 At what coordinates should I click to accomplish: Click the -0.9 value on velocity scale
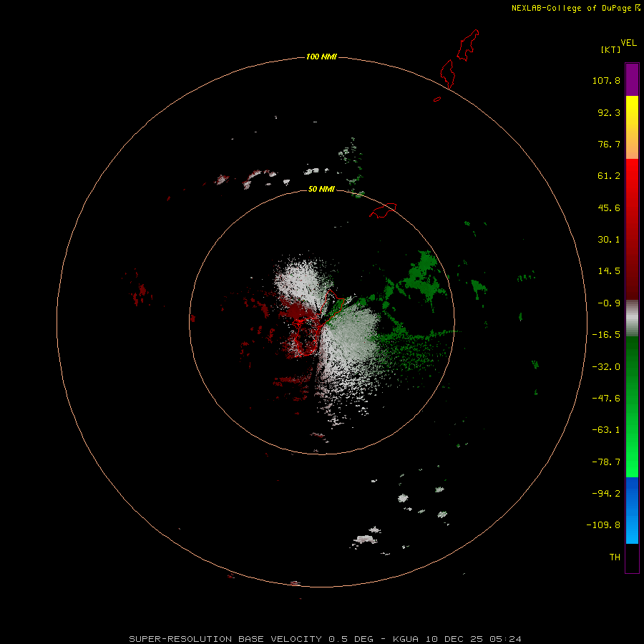(609, 303)
